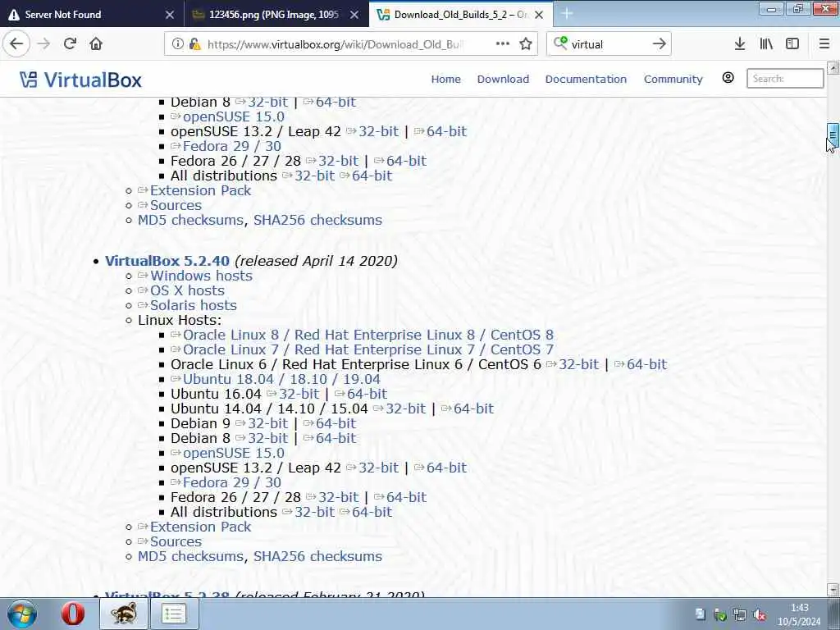Open a new tab with the plus button

pyautogui.click(x=567, y=15)
